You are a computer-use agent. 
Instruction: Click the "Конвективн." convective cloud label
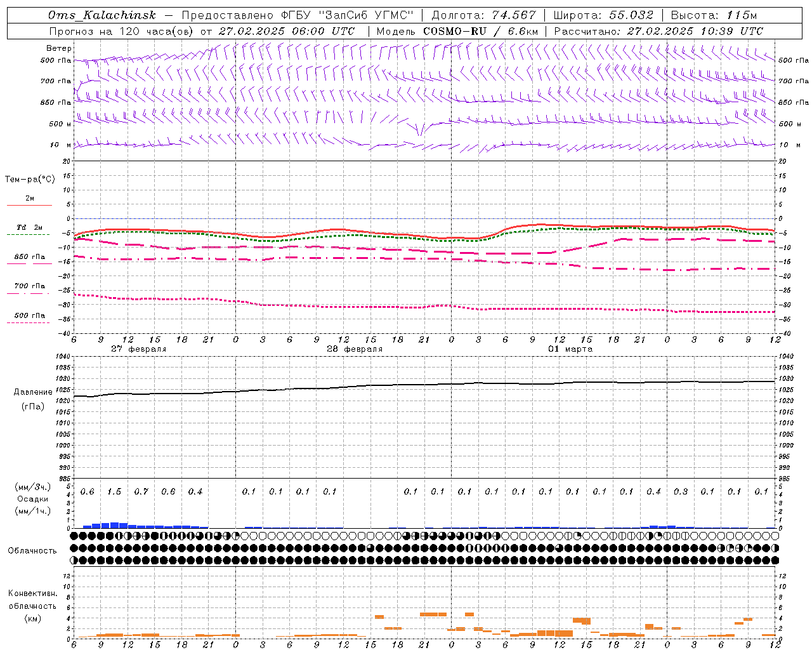(x=32, y=594)
